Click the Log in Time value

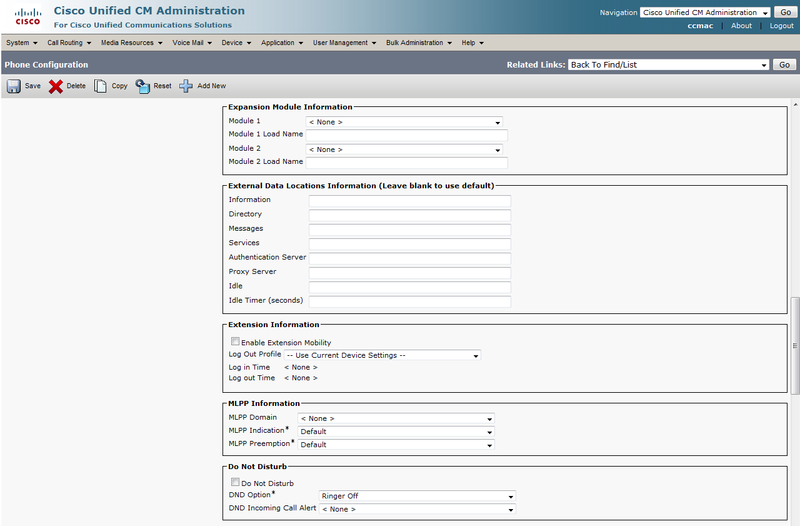[301, 367]
